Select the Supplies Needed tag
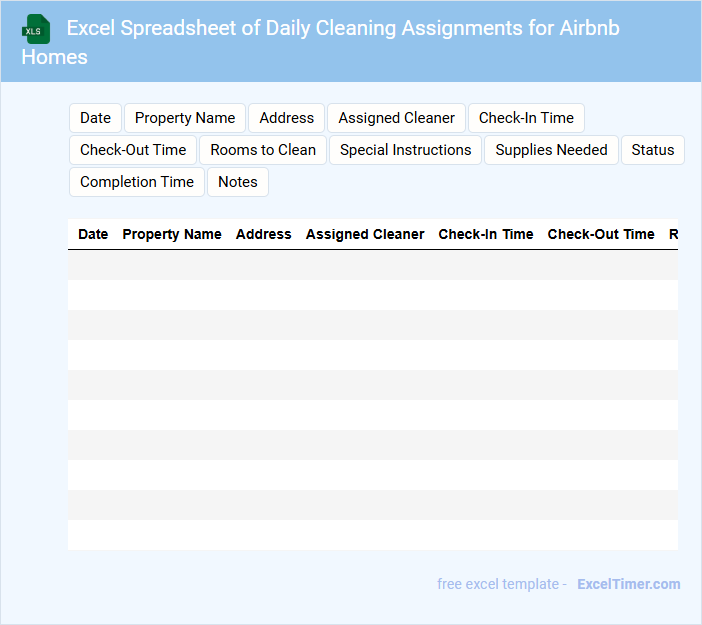Viewport: 702px width, 625px height. point(551,150)
